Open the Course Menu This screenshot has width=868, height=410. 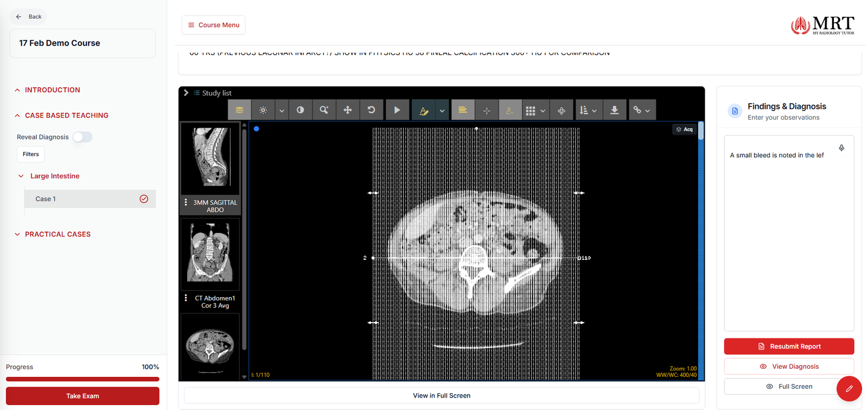pos(213,25)
